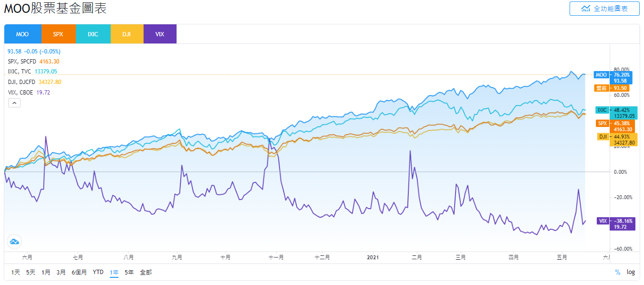
Task: Collapse the legend with the caret button
Action: pos(14,103)
